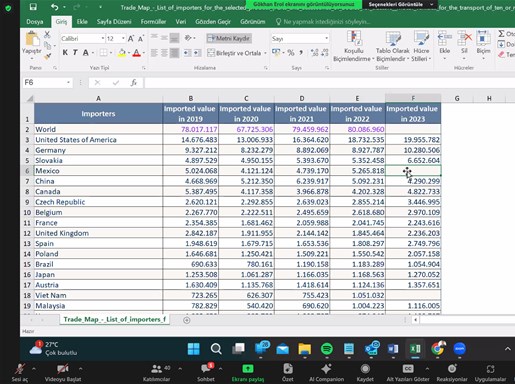The height and width of the screenshot is (384, 515).
Task: Undo the last action
Action: pos(54,7)
